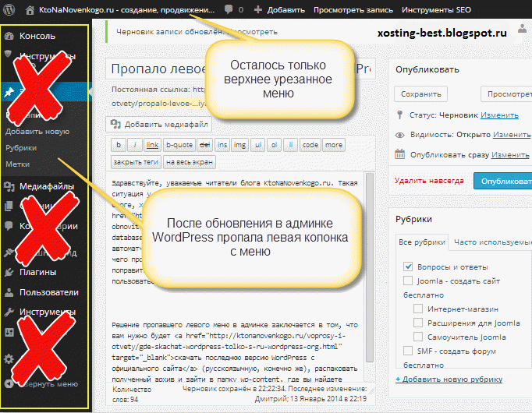Click the editor vertical scrollbar

[370, 267]
